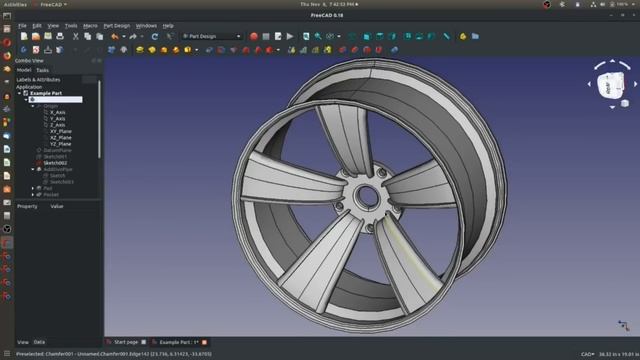The image size is (640, 360).
Task: Click the yellow Part icon in top toolbar
Action: click(x=463, y=36)
